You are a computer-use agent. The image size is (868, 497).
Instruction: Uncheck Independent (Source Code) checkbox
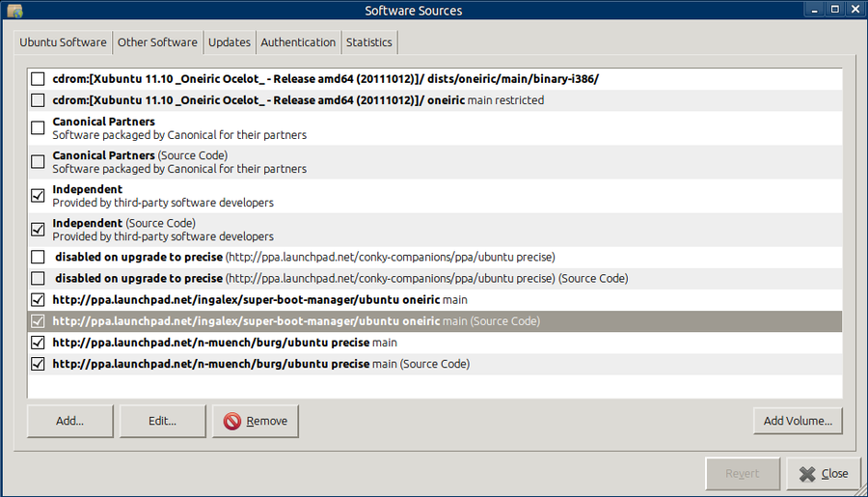click(38, 230)
